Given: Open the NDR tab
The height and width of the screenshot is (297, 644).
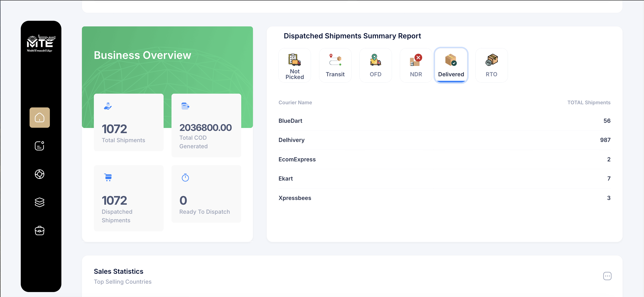Looking at the screenshot, I should point(416,65).
